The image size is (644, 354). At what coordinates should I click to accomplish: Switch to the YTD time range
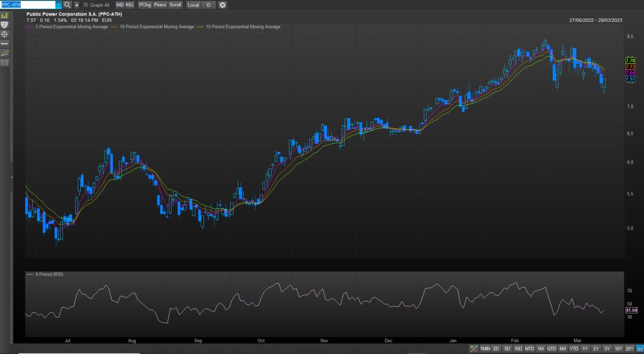pos(574,349)
